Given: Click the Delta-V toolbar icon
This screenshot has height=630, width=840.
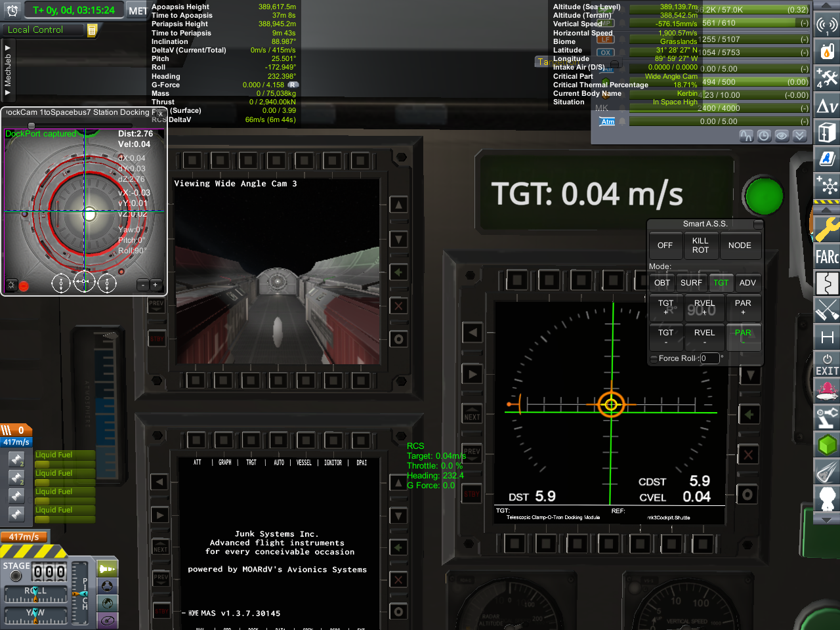Looking at the screenshot, I should 827,106.
